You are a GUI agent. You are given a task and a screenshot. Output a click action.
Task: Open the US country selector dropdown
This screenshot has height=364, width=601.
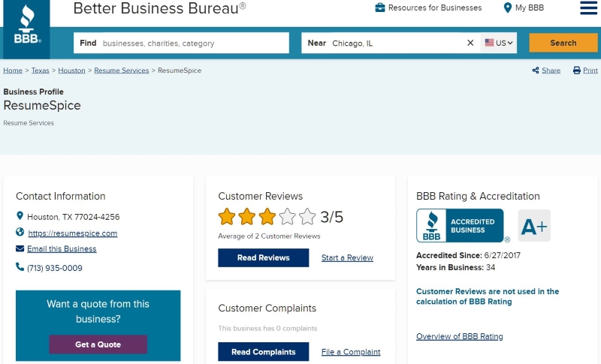[498, 43]
